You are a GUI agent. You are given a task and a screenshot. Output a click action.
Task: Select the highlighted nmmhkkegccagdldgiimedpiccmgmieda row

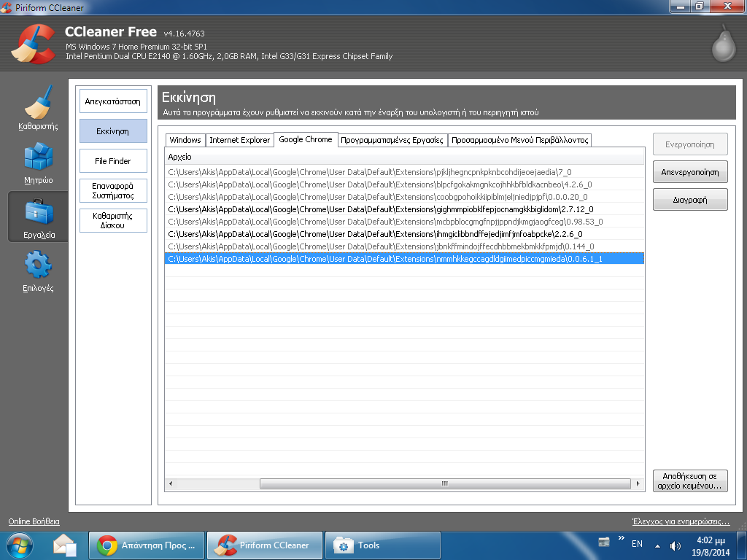point(404,259)
